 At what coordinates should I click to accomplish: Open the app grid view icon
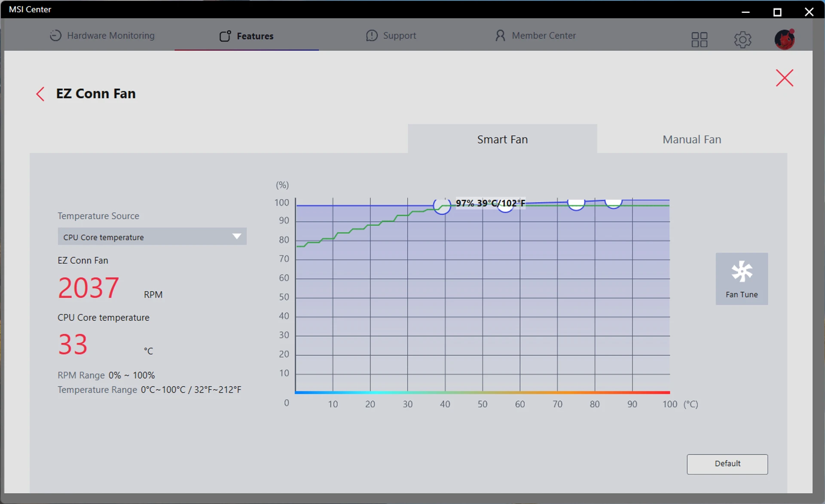click(699, 40)
